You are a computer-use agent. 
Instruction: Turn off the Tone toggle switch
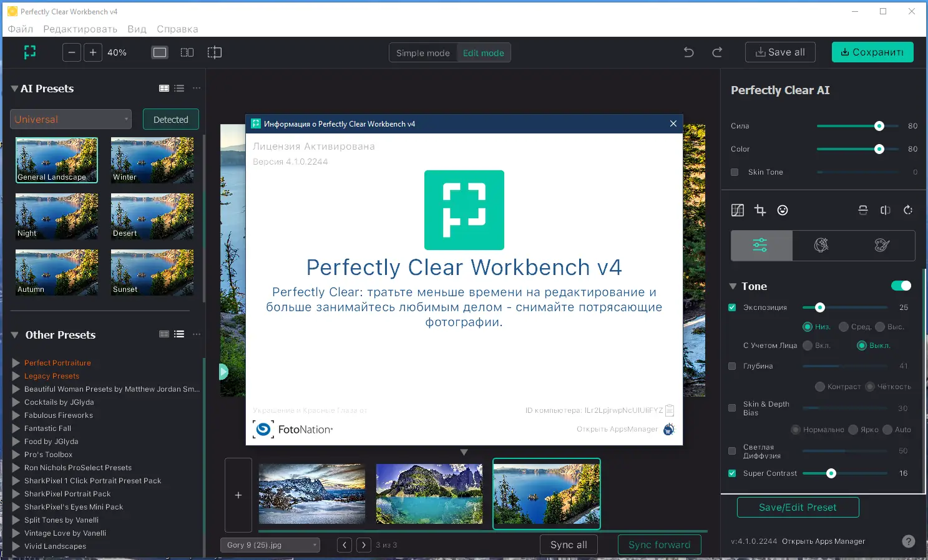pos(901,286)
